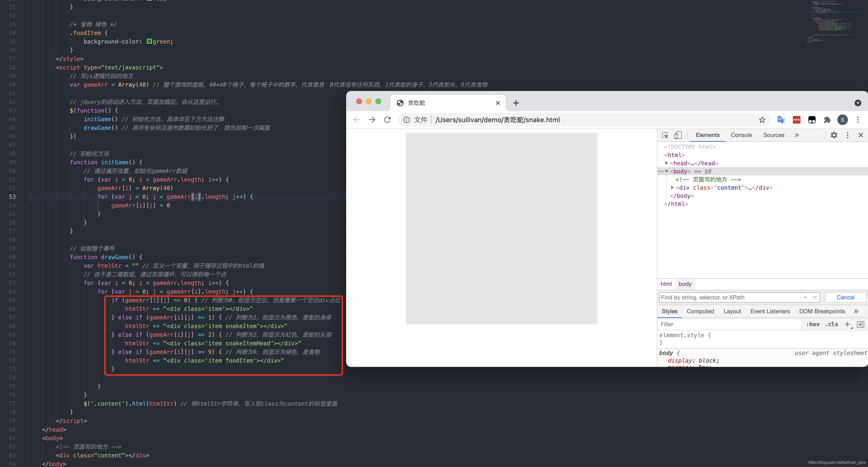Focus the Find by string search field
This screenshot has height=467, width=868.
[729, 297]
